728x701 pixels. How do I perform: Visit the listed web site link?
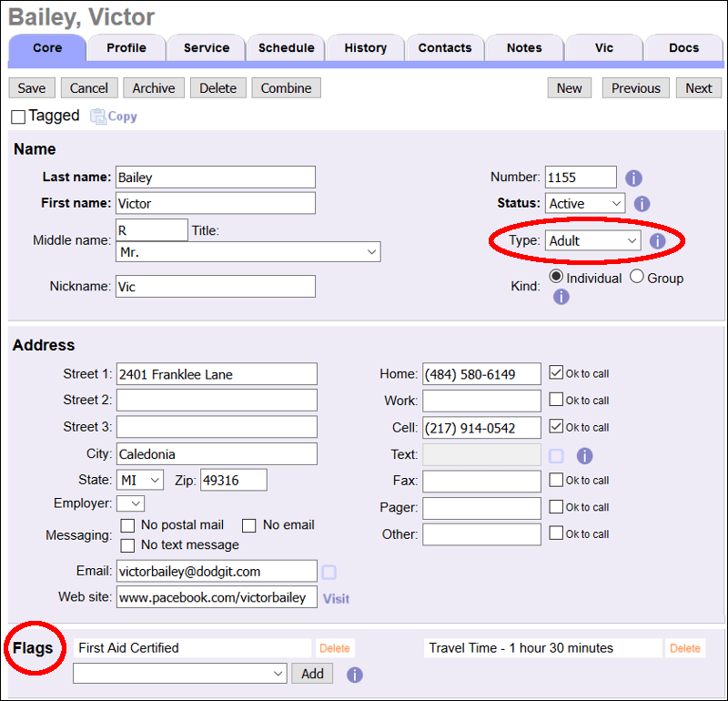point(336,598)
